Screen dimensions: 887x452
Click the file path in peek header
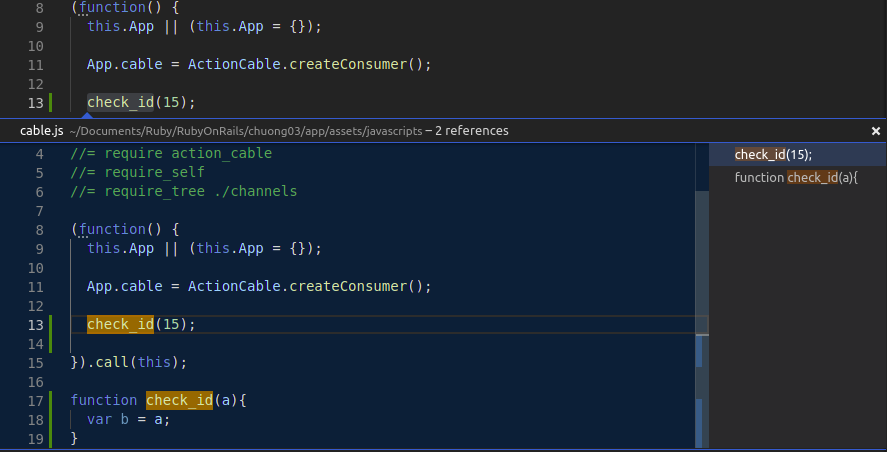coord(245,131)
